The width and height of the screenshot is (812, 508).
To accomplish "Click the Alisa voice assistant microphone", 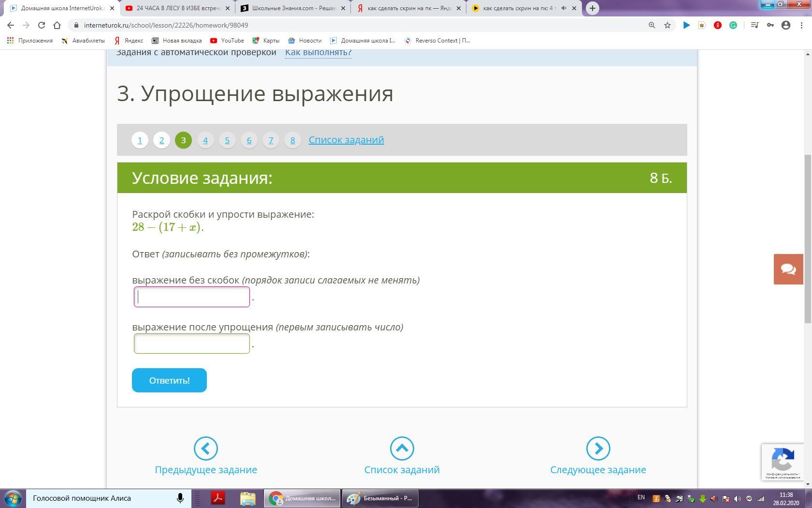I will (180, 498).
